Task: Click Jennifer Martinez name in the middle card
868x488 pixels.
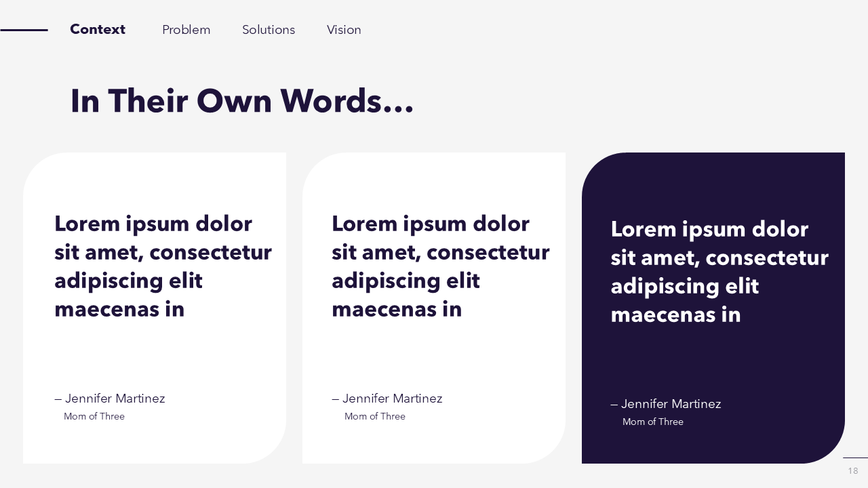Action: click(x=387, y=399)
